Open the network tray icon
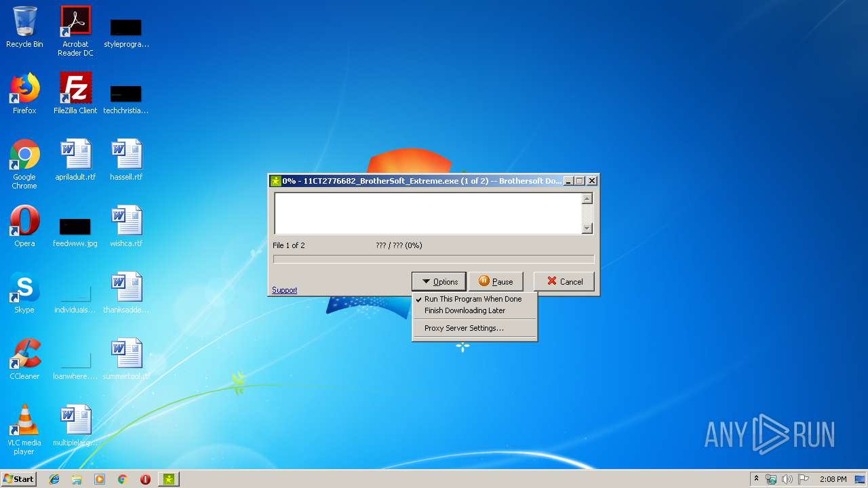 771,479
